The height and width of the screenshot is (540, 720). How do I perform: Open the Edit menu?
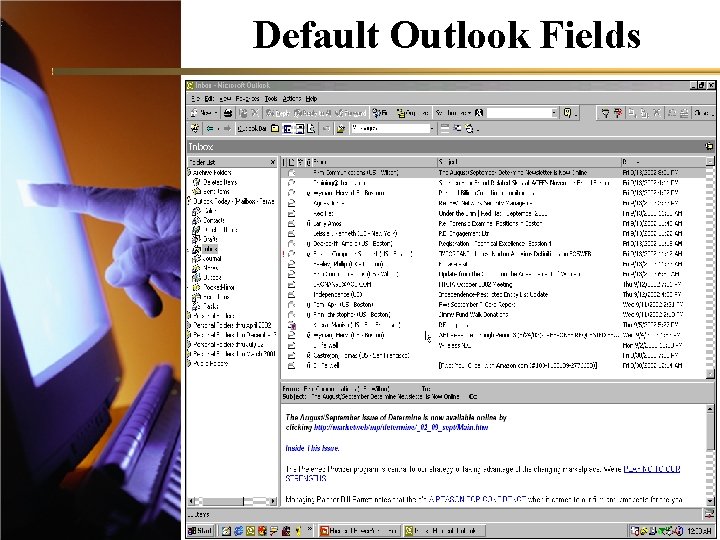point(209,99)
